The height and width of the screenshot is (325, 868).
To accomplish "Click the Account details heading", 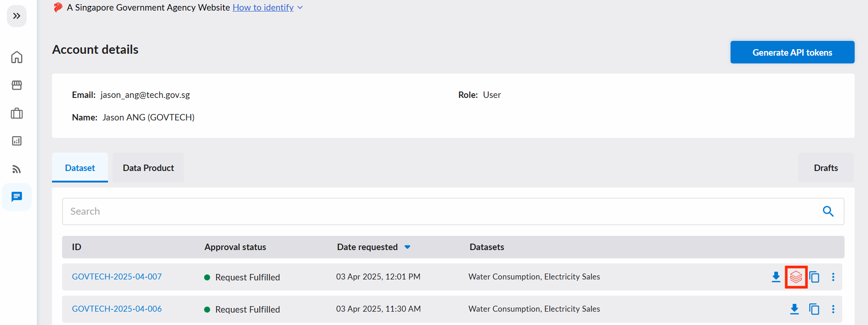I will [95, 50].
